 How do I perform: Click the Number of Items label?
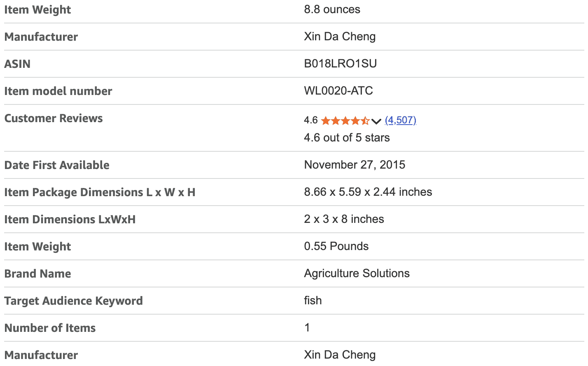[50, 328]
